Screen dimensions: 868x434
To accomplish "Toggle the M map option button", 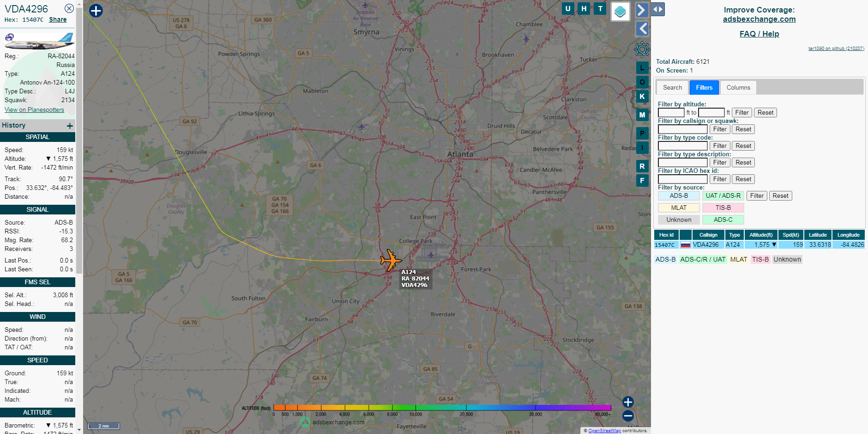I will (642, 115).
